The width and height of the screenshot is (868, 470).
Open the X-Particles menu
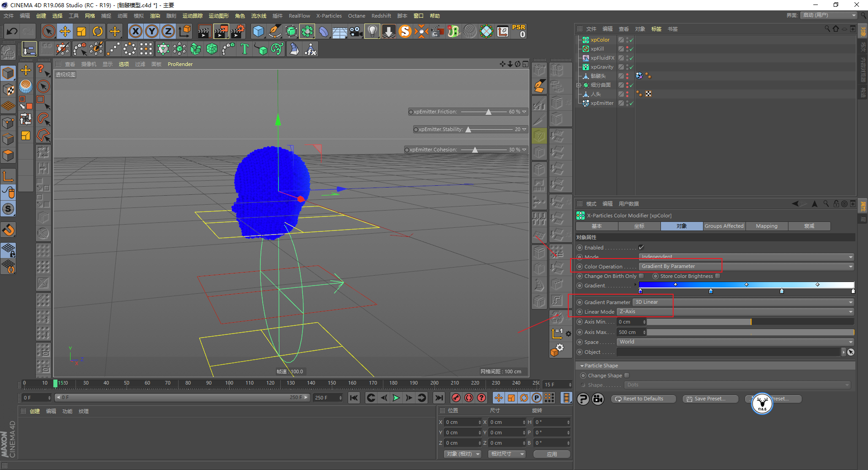click(329, 16)
